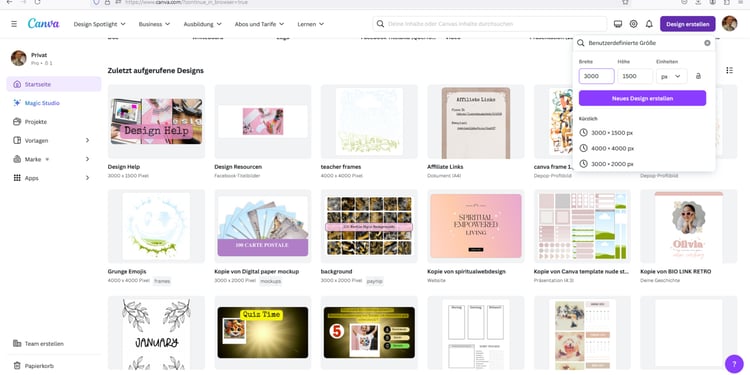Click the paynip tag under background
The height and width of the screenshot is (375, 750).
(x=375, y=281)
